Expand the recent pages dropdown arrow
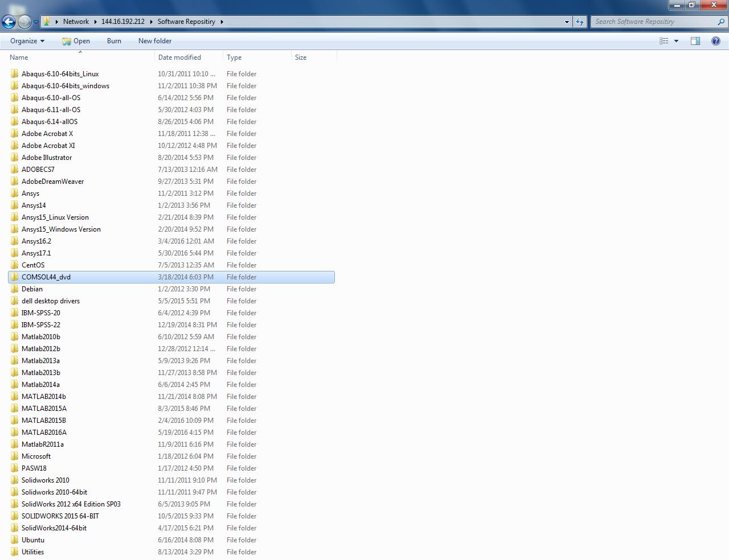The height and width of the screenshot is (560, 729). [x=36, y=22]
